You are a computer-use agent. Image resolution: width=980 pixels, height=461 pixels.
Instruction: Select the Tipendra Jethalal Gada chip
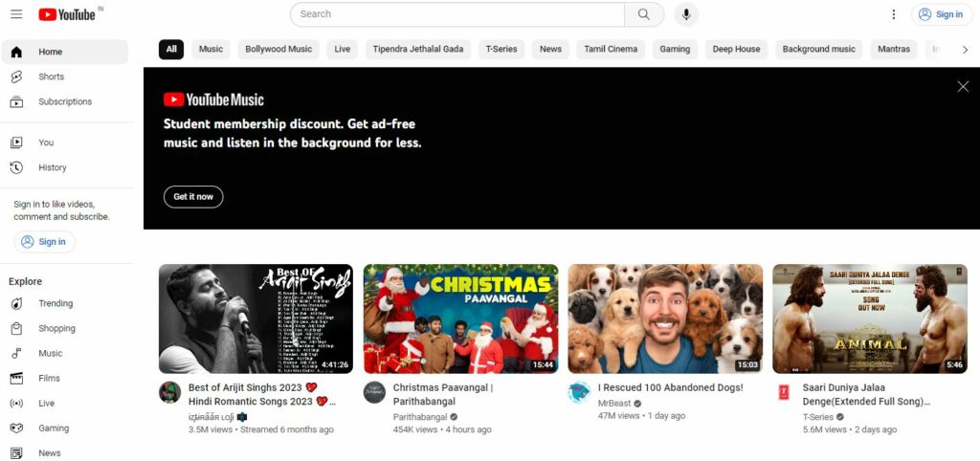point(418,50)
